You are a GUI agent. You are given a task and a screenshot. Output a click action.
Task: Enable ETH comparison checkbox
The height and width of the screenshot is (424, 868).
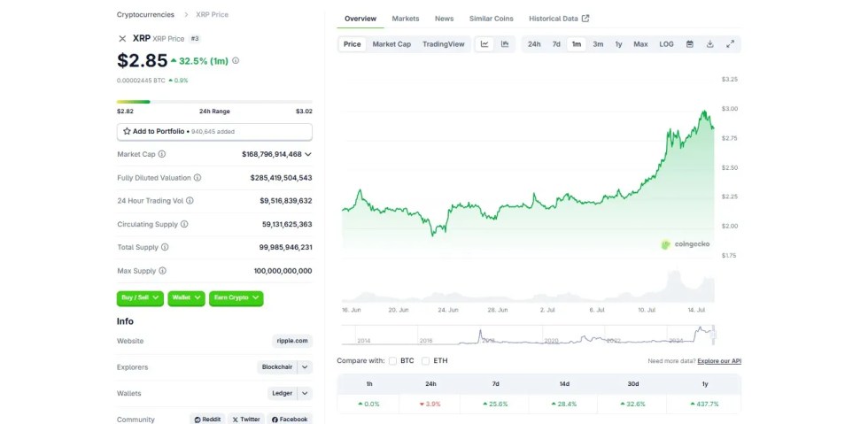tap(426, 361)
